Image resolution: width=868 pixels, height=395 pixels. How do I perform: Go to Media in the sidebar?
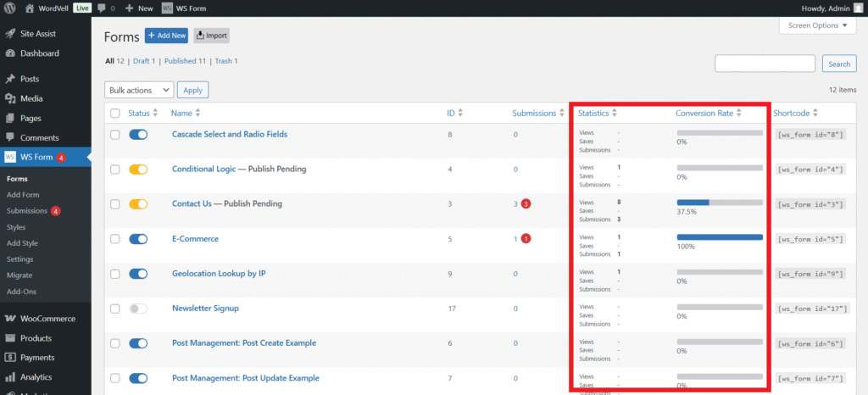pos(31,98)
